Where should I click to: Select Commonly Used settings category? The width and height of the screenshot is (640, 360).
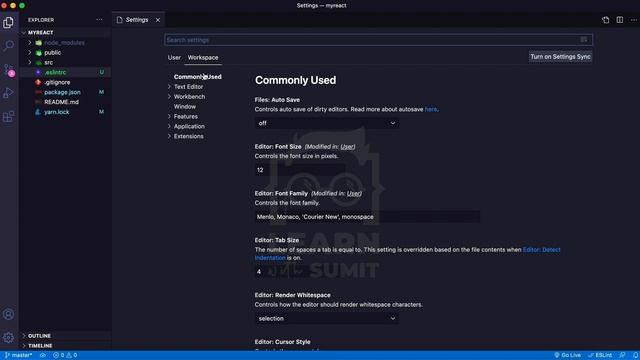pyautogui.click(x=198, y=77)
